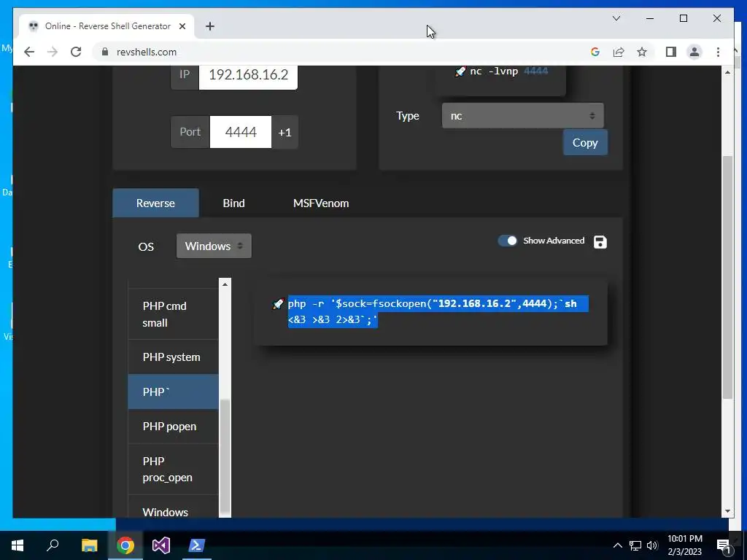Select the PHP popen payload
The width and height of the screenshot is (747, 560).
[174, 427]
